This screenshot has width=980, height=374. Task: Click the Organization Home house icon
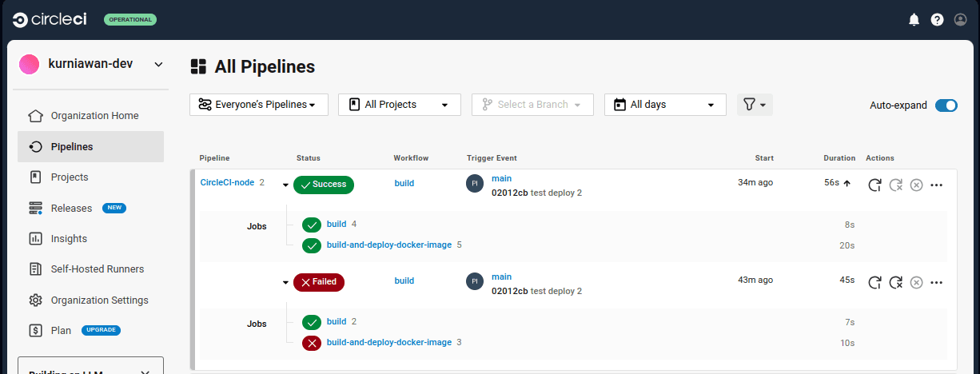tap(35, 116)
